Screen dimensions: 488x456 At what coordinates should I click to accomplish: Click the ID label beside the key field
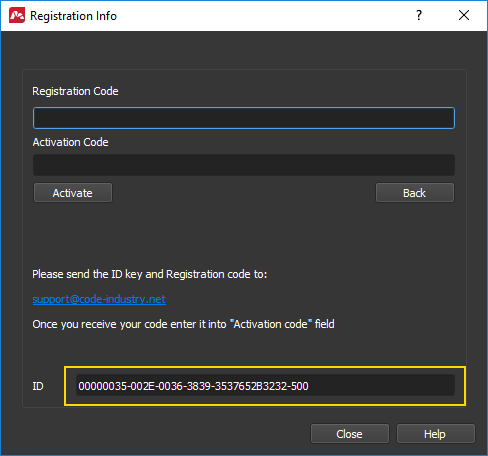coord(38,386)
